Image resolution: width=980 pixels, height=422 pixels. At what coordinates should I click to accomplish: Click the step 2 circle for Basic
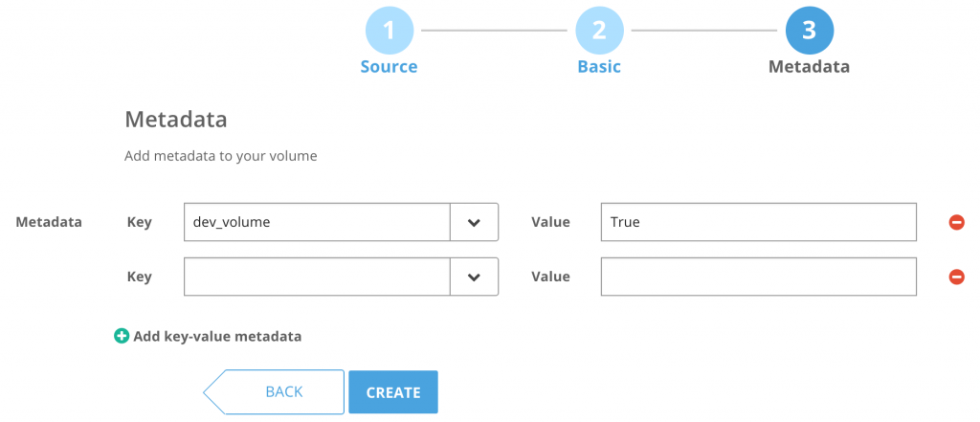click(x=599, y=31)
